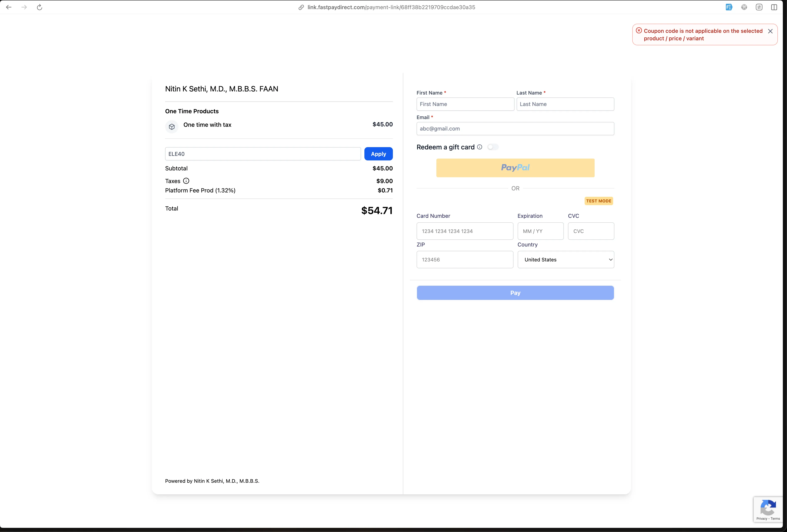Viewport: 787px width, 532px height.
Task: Click the back navigation arrow
Action: 9,7
